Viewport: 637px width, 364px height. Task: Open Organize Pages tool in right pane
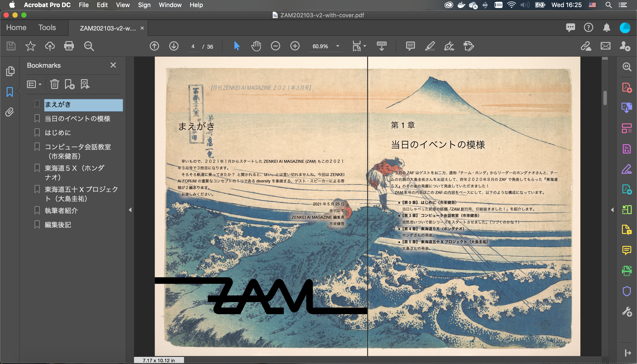tap(627, 128)
